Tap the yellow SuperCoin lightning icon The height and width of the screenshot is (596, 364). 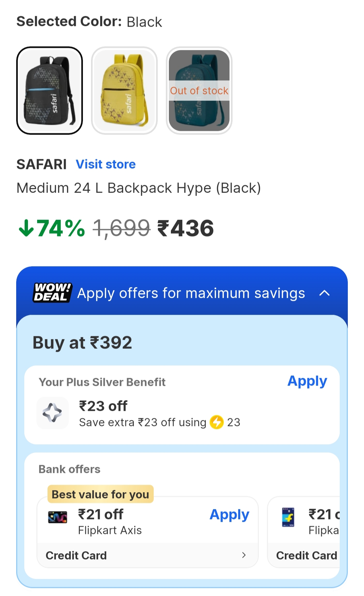click(217, 422)
